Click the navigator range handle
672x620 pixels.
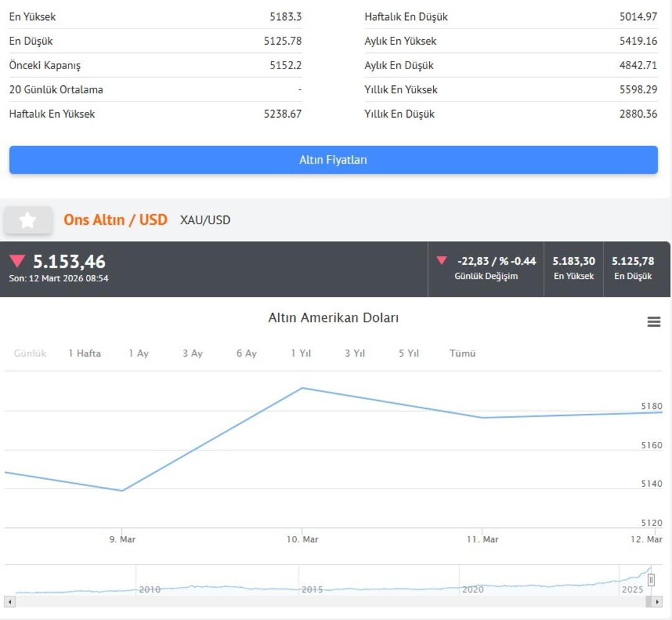tap(651, 580)
